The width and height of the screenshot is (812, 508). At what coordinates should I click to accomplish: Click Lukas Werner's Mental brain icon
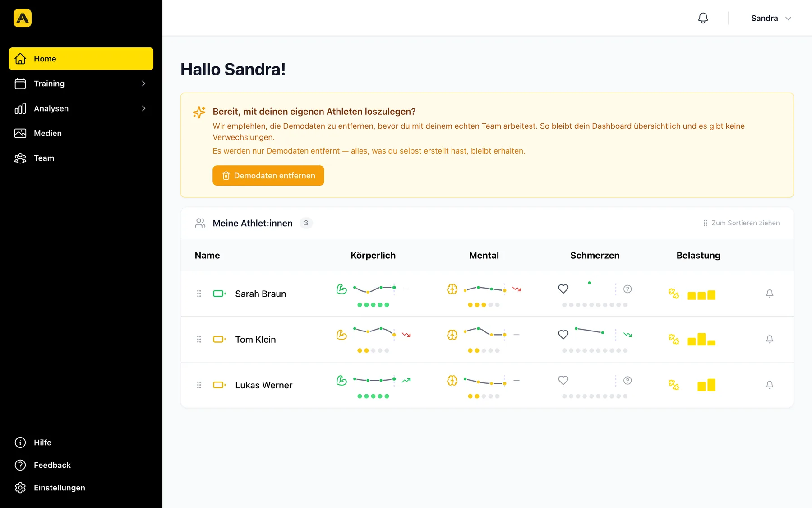point(452,381)
